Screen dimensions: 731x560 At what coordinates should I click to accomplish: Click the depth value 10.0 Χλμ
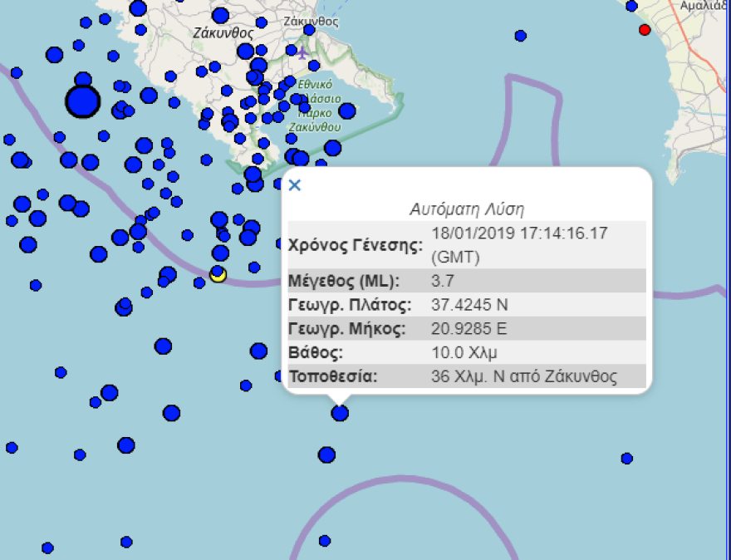point(464,352)
